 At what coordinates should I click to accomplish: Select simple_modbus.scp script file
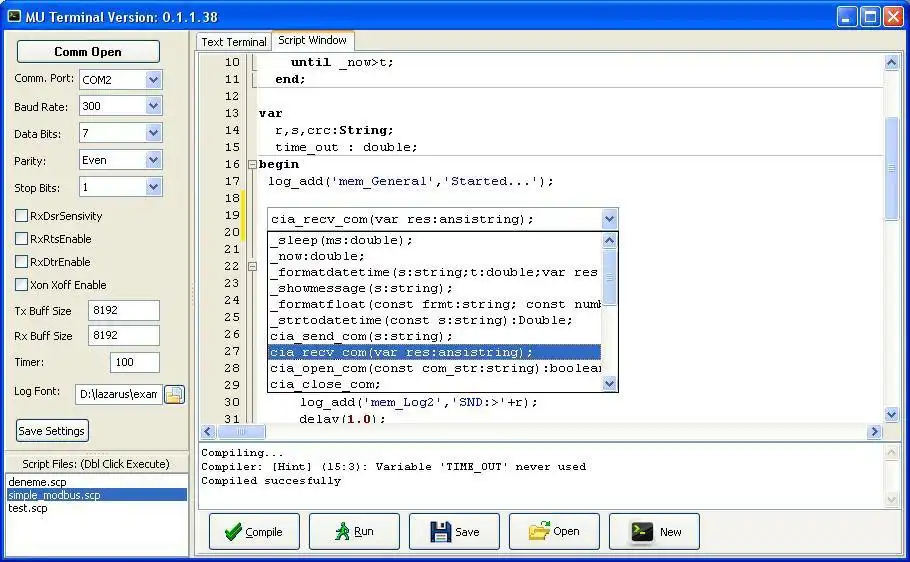(97, 495)
